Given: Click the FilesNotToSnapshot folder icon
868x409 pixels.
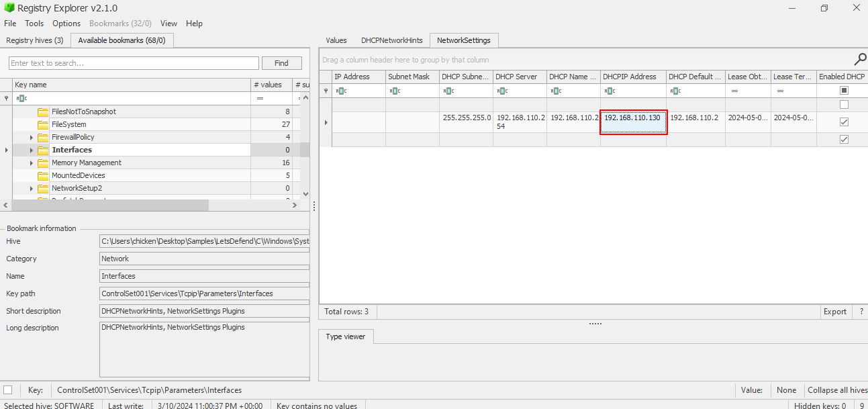Looking at the screenshot, I should [43, 111].
